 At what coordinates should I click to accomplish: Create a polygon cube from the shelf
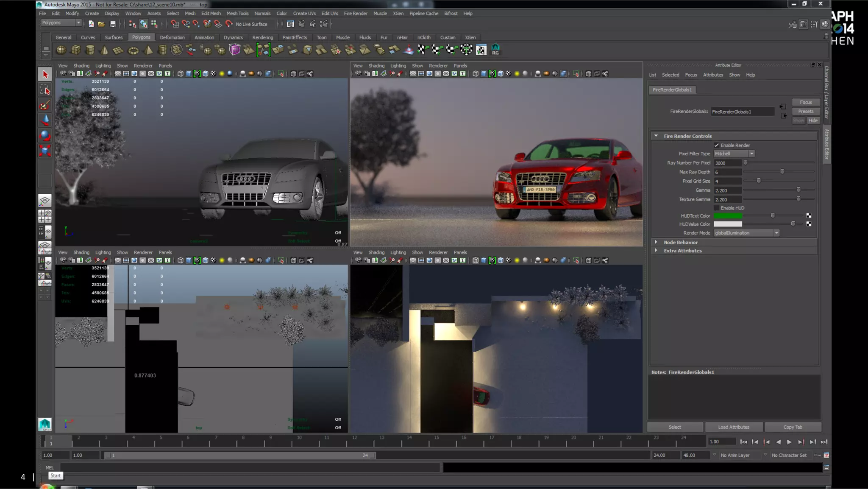(x=76, y=50)
